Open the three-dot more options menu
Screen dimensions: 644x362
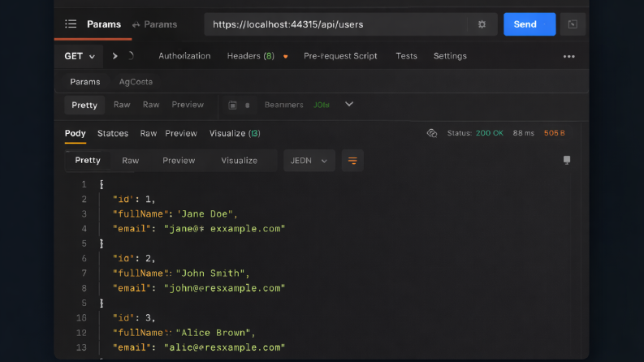[x=568, y=56]
